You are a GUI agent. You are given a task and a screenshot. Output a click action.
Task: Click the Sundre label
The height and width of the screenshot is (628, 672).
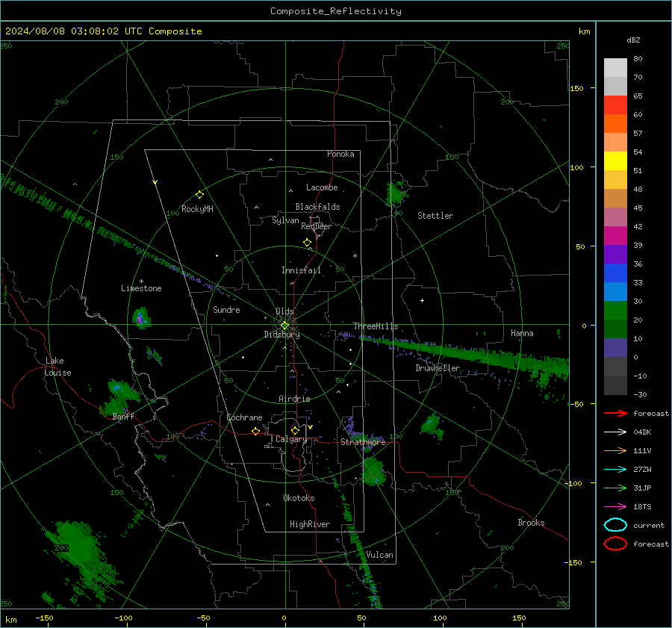[226, 310]
